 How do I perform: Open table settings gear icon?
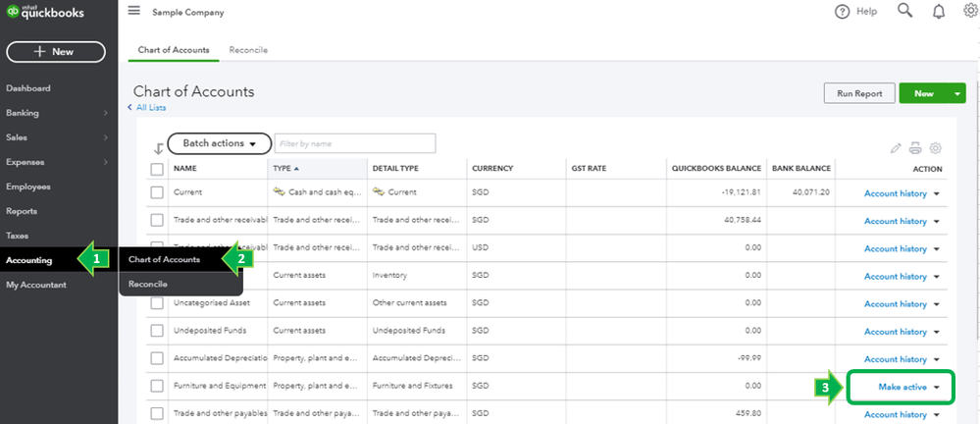click(x=936, y=148)
